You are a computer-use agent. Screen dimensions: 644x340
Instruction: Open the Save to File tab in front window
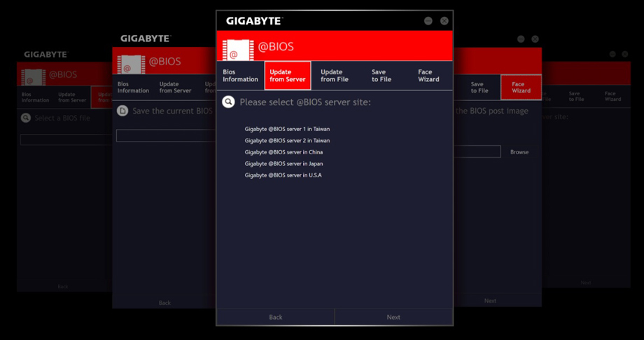pos(381,76)
